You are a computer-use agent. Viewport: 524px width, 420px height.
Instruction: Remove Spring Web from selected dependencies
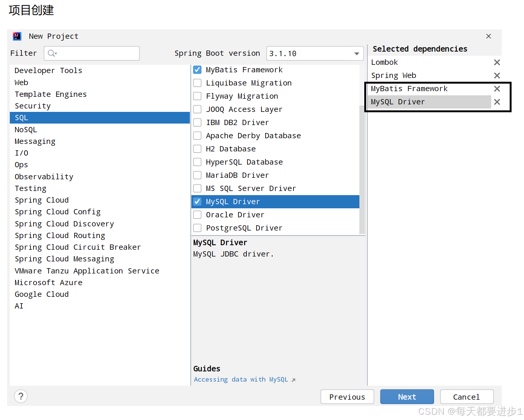pos(497,76)
